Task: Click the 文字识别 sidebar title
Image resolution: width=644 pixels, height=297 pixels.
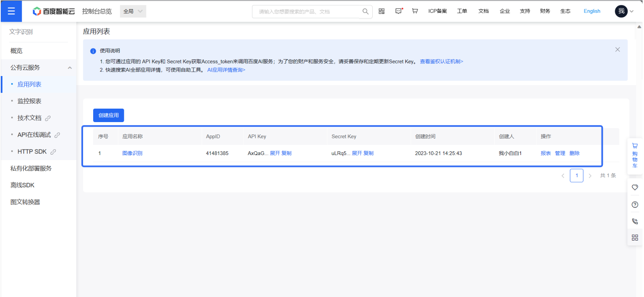Action: coord(21,32)
